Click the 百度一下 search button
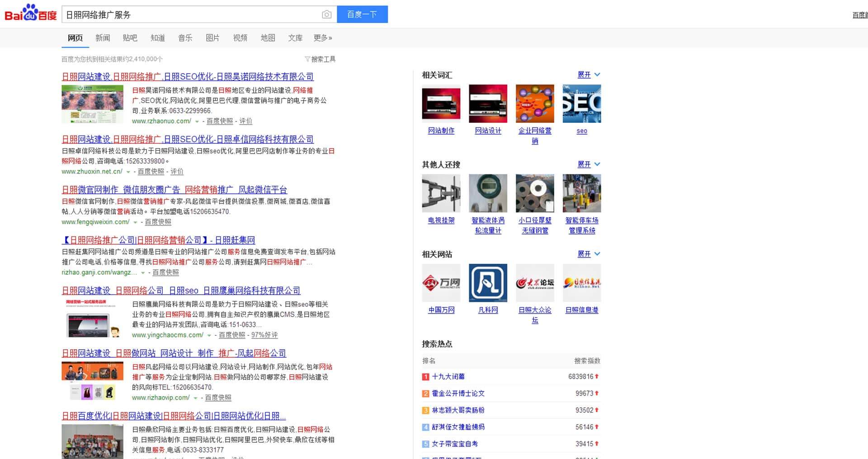 362,14
